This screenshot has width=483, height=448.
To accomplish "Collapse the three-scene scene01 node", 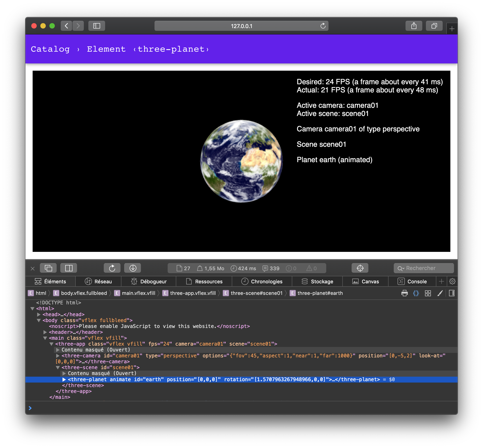I will [58, 368].
